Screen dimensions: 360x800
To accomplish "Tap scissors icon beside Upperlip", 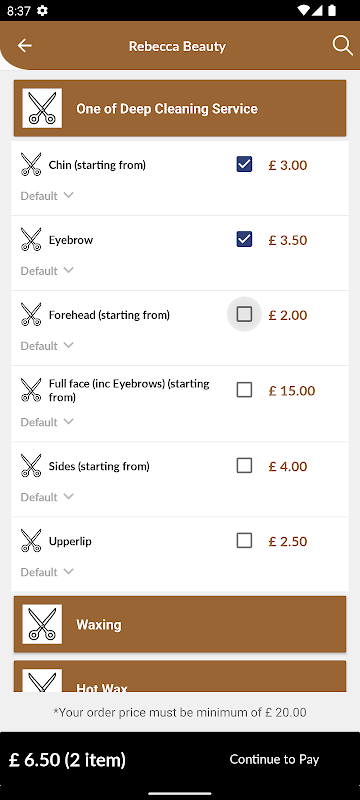I will pyautogui.click(x=31, y=540).
